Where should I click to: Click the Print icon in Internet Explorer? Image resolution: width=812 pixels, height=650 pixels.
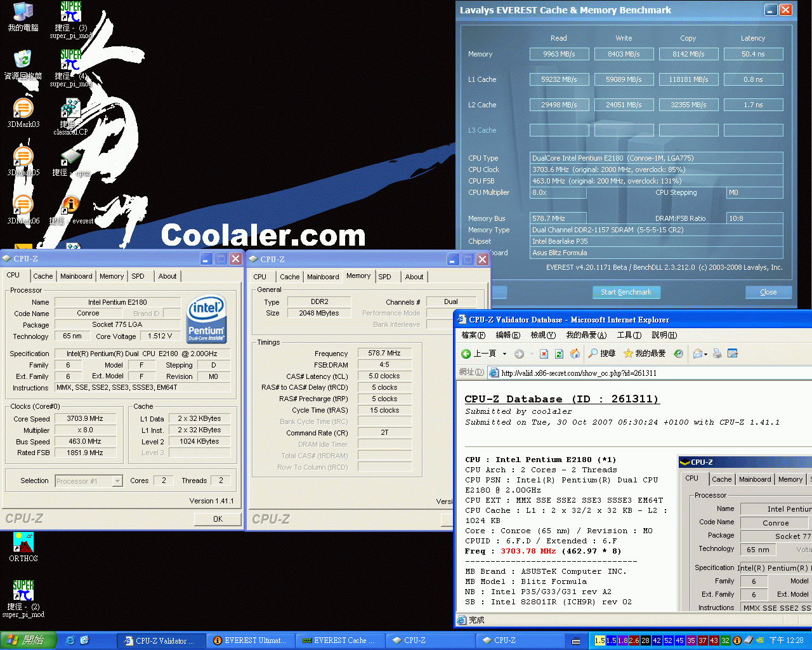(x=717, y=354)
